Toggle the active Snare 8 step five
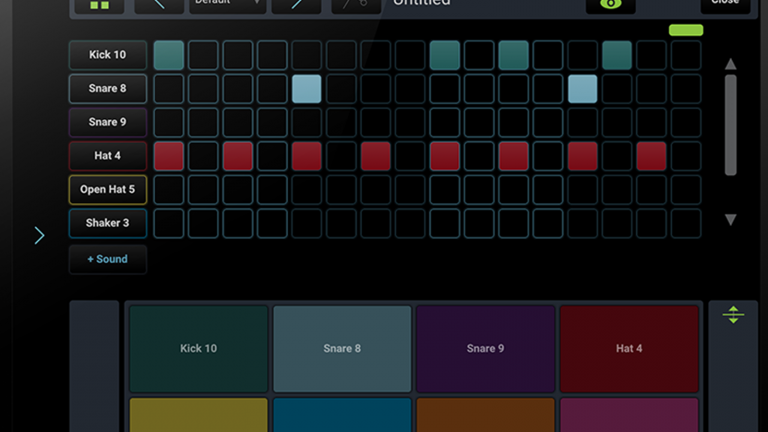Screen dimensions: 768x432 pyautogui.click(x=307, y=89)
